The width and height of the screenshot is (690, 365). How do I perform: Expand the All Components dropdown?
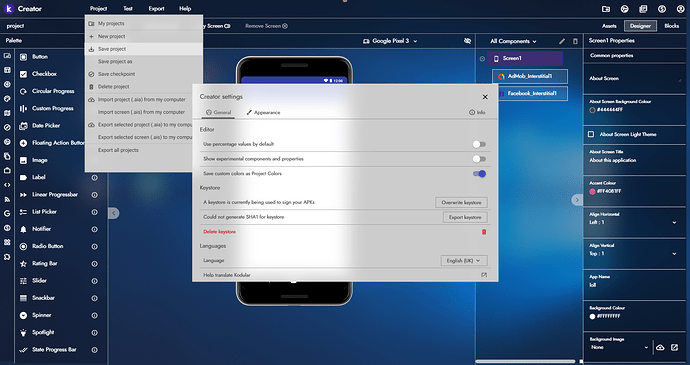[513, 41]
